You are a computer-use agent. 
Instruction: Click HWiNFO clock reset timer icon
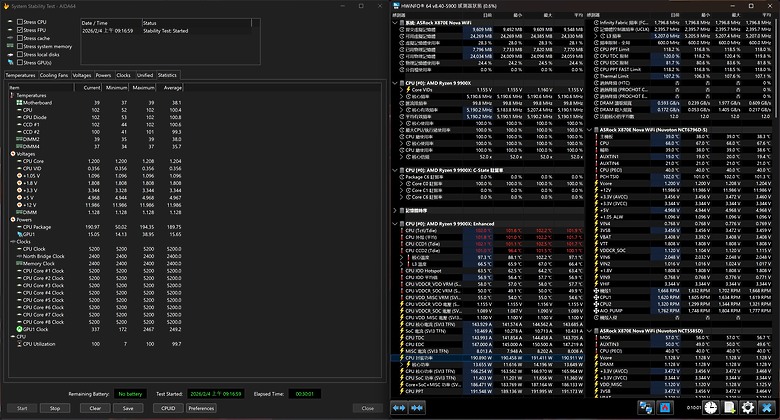click(x=710, y=408)
